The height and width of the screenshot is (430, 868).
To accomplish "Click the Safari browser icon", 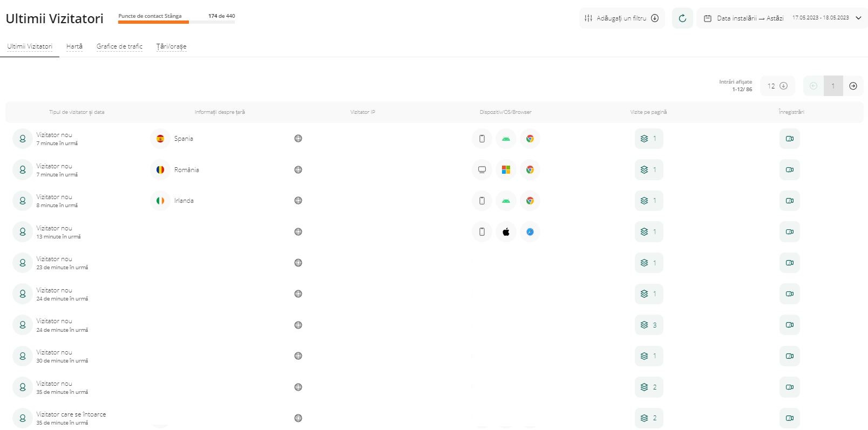I will [530, 232].
